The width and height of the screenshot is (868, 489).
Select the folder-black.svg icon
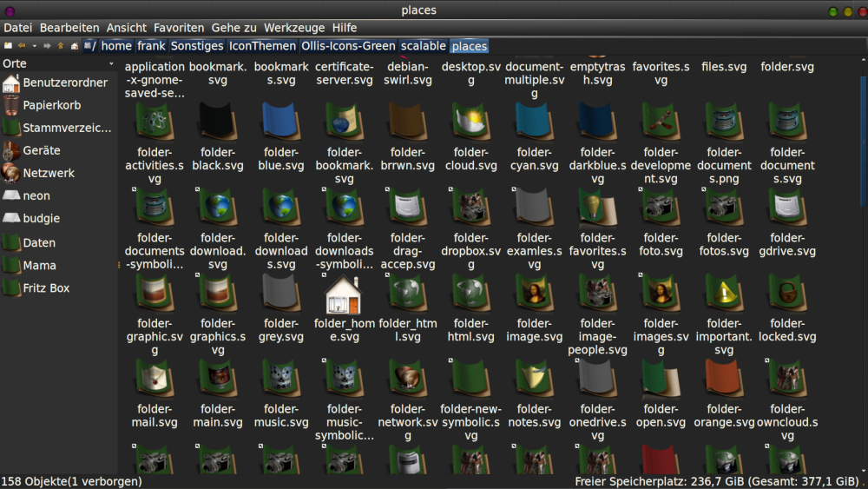218,122
